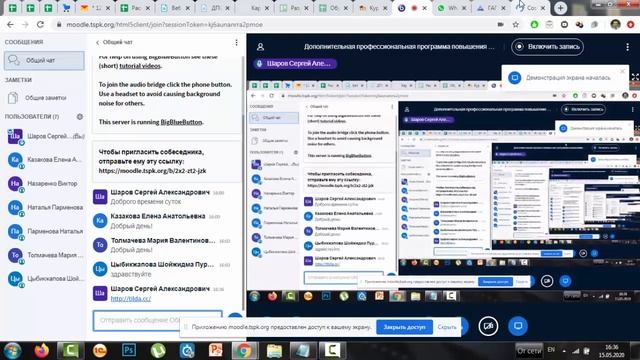
Task: Open the tutorial videos link
Action: click(140, 66)
